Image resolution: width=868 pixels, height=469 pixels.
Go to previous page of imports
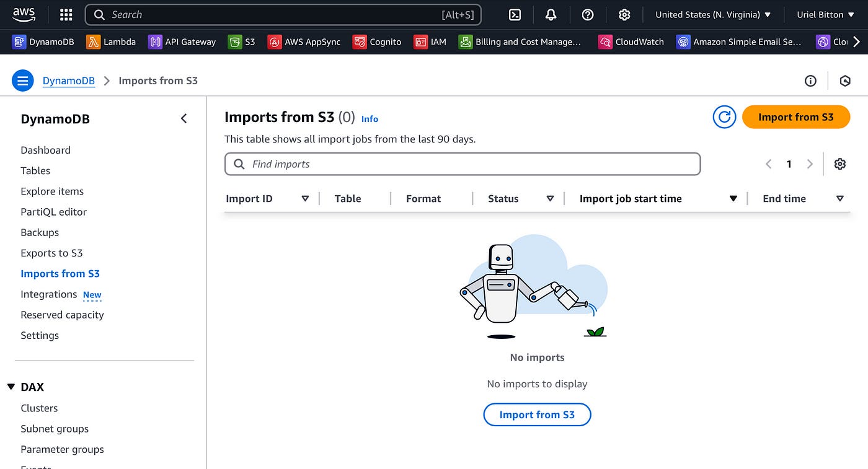pos(769,164)
